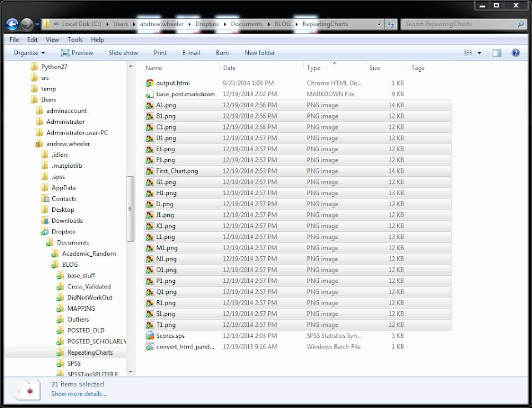Click the convert_html_pand batch file icon
This screenshot has width=532, height=408.
click(149, 347)
